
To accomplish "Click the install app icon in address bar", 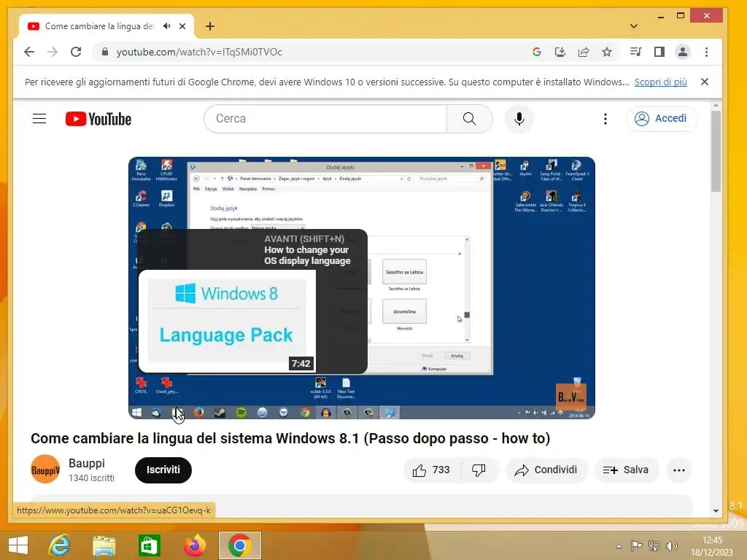I will [560, 52].
